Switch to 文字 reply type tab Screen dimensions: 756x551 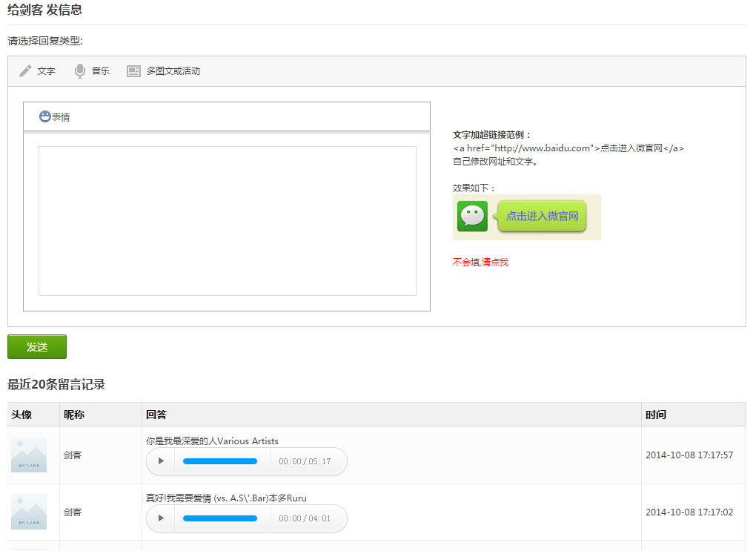[x=46, y=71]
